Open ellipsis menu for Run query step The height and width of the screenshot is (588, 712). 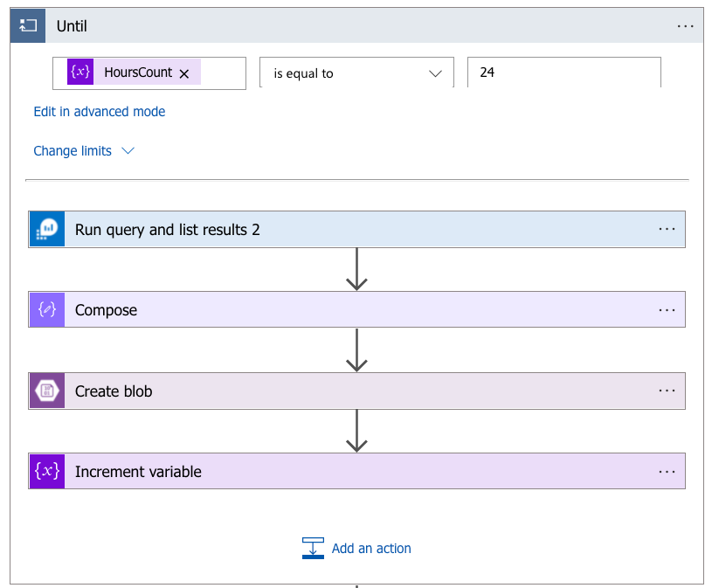coord(667,229)
